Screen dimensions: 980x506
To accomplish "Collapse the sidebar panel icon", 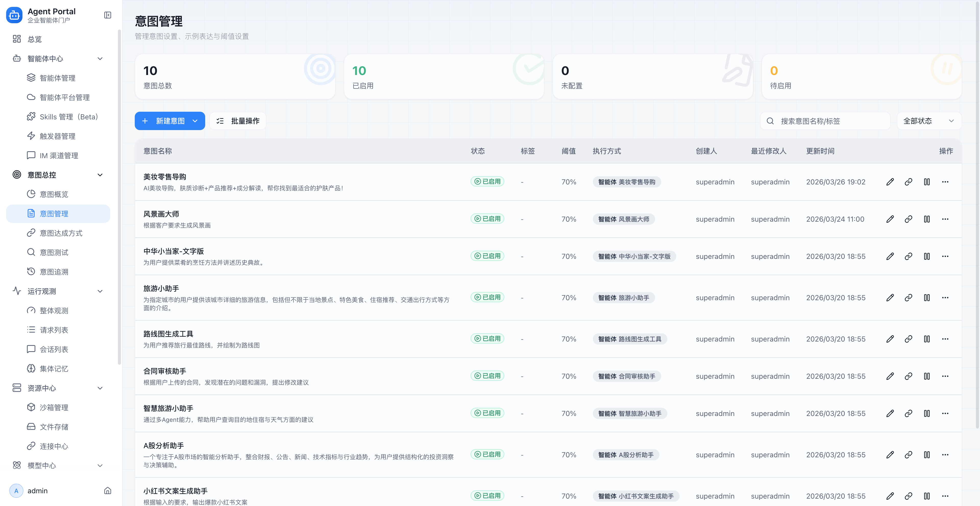I will click(x=108, y=15).
